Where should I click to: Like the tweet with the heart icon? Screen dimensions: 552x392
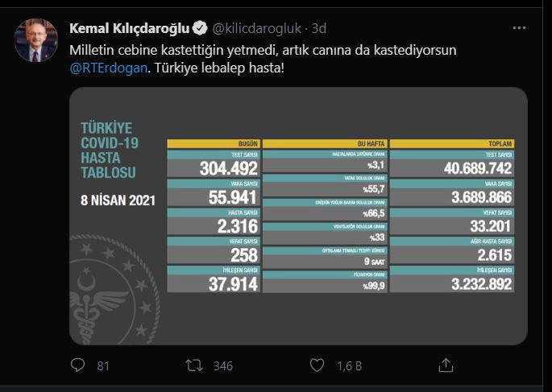pos(318,365)
